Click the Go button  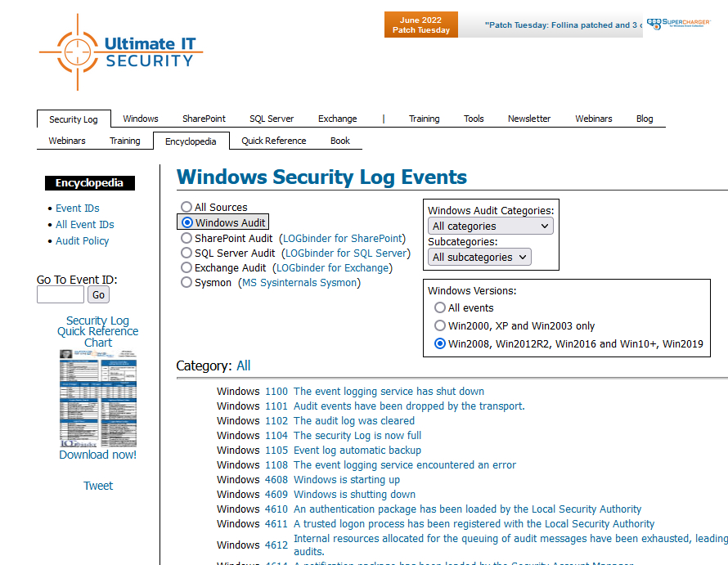click(98, 294)
